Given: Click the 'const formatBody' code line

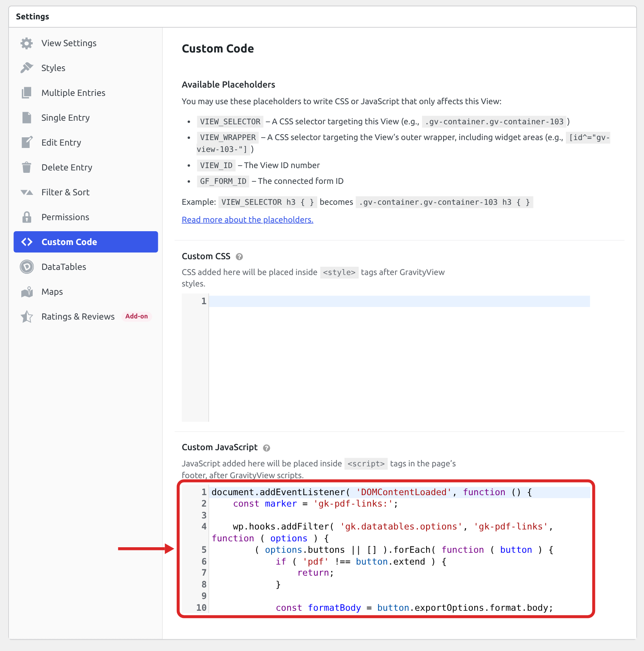Looking at the screenshot, I should (414, 608).
